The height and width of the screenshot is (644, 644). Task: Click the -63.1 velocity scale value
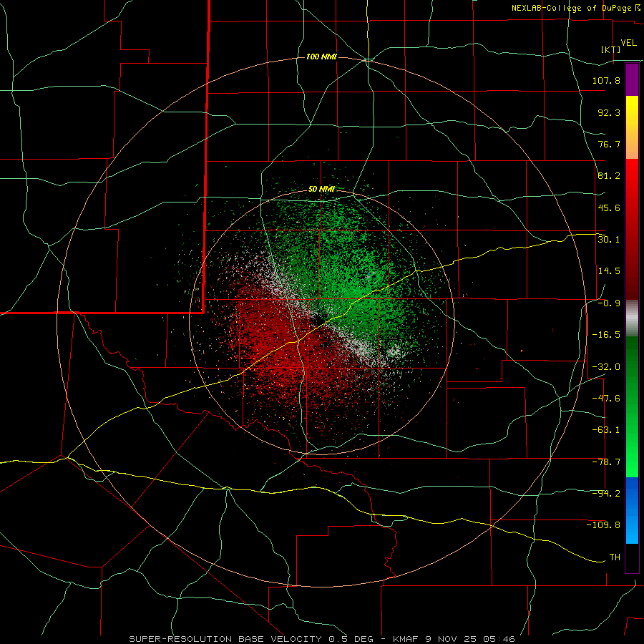(x=606, y=430)
